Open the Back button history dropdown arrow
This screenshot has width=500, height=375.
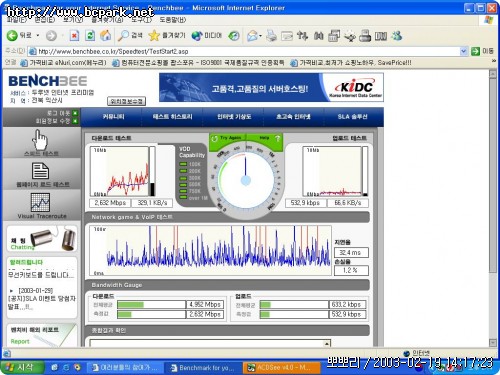[x=38, y=35]
